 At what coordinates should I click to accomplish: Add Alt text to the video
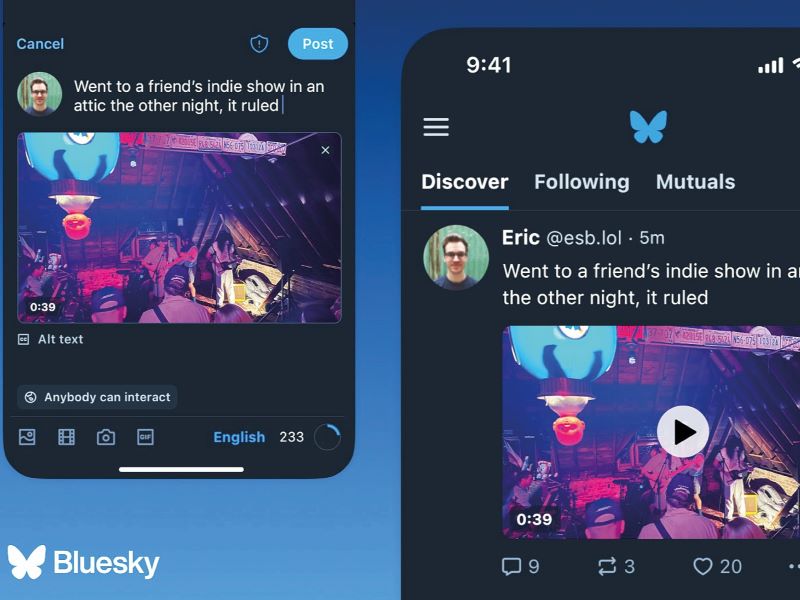51,339
